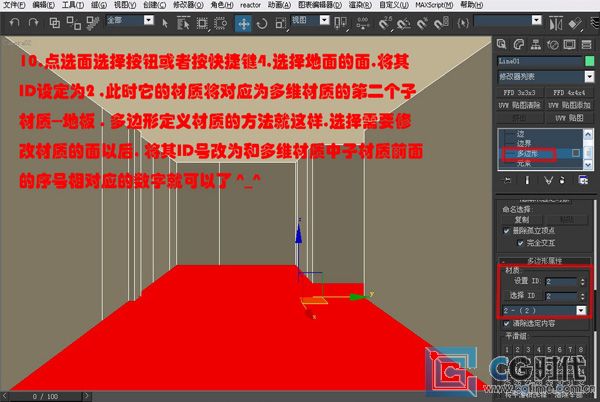600x402 pixels.
Task: Click the Align tool icon
Action: point(575,24)
